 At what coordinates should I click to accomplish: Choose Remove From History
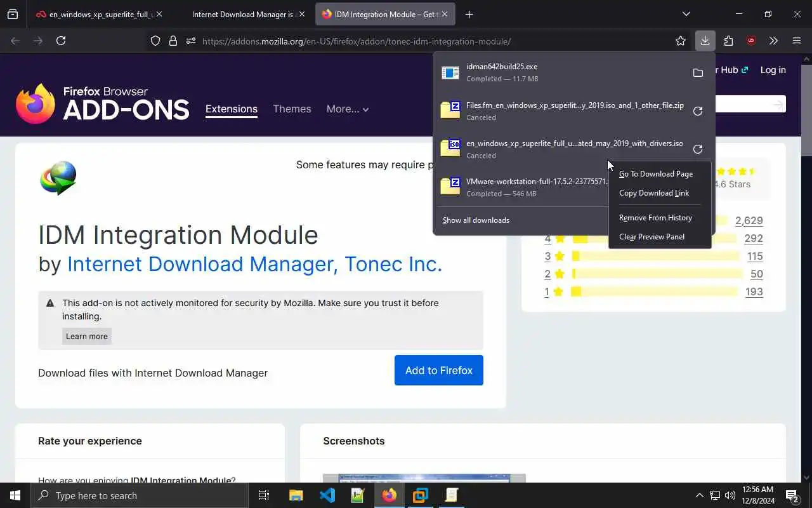[655, 218]
